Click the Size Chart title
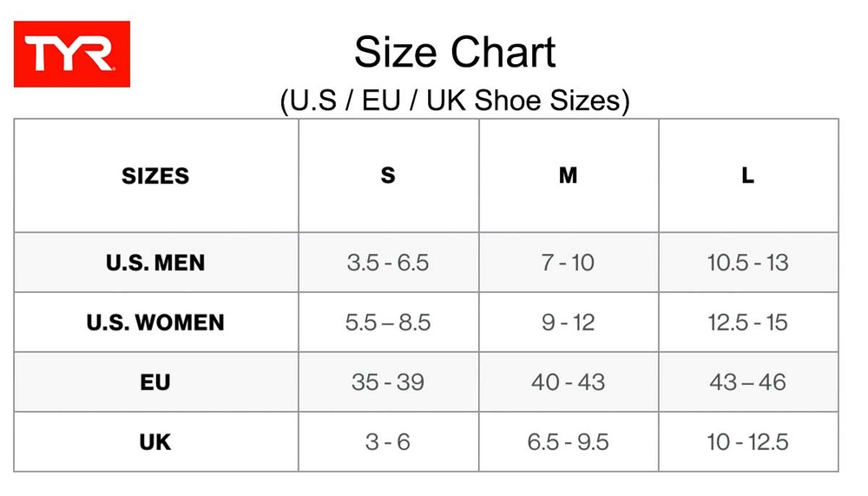This screenshot has height=496, width=868. (455, 52)
